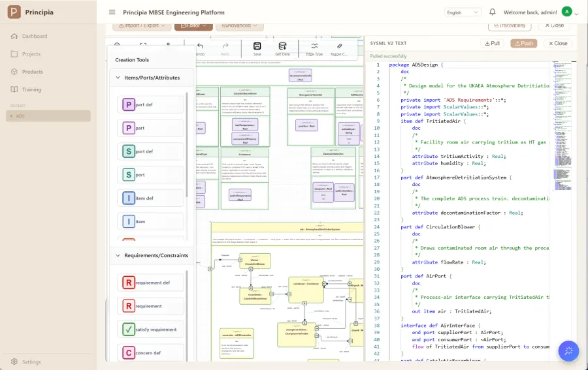Viewport: 588px width, 370px height.
Task: Open the Advanced dropdown
Action: click(239, 25)
